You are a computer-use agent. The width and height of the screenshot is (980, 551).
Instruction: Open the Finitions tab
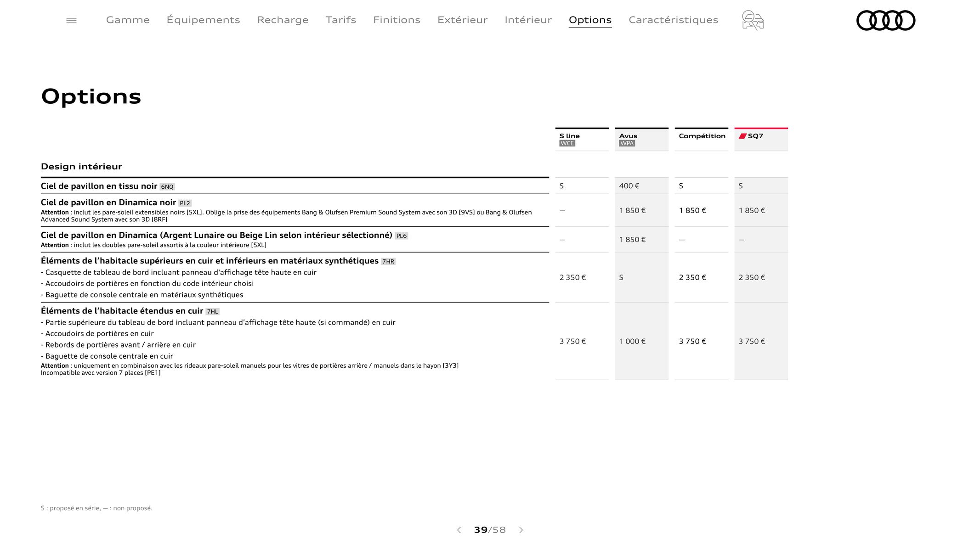pos(397,20)
